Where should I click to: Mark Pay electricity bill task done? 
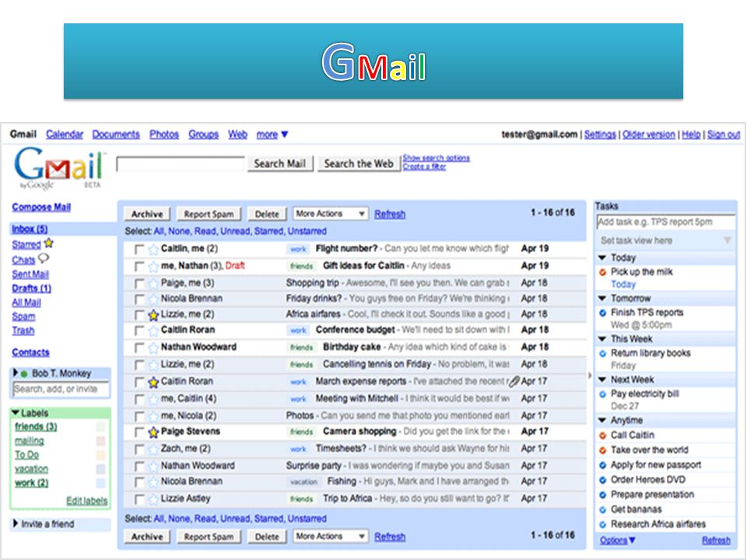coord(602,394)
